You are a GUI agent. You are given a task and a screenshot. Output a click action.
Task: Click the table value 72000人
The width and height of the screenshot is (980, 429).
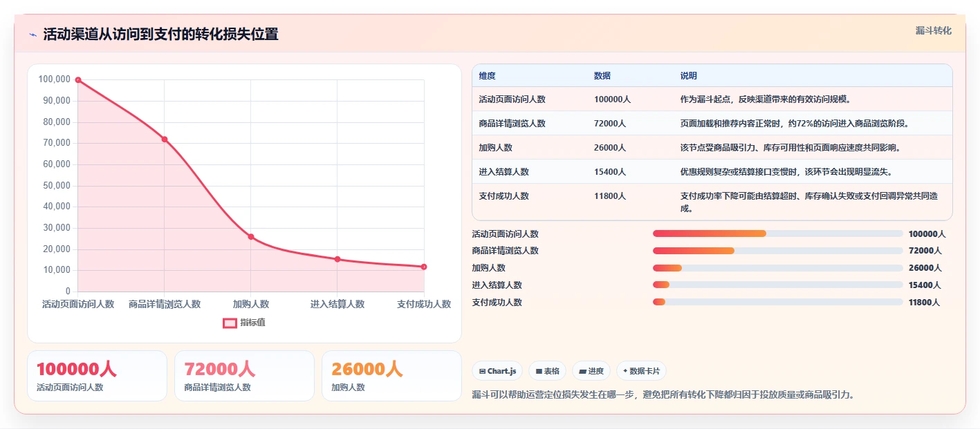(x=610, y=124)
